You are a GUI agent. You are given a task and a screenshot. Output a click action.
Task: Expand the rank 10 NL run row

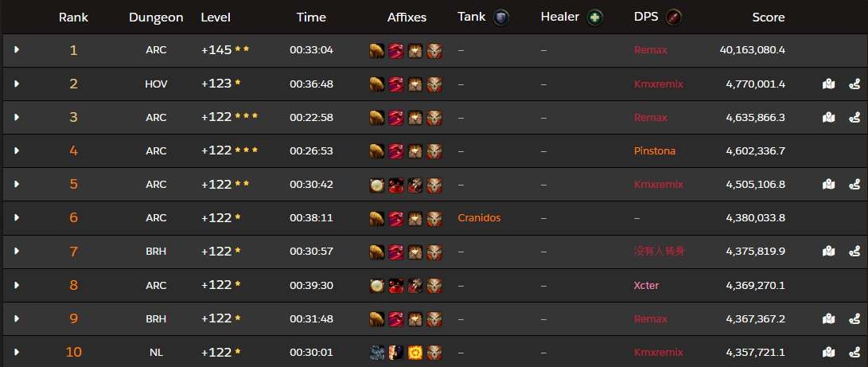tap(17, 352)
